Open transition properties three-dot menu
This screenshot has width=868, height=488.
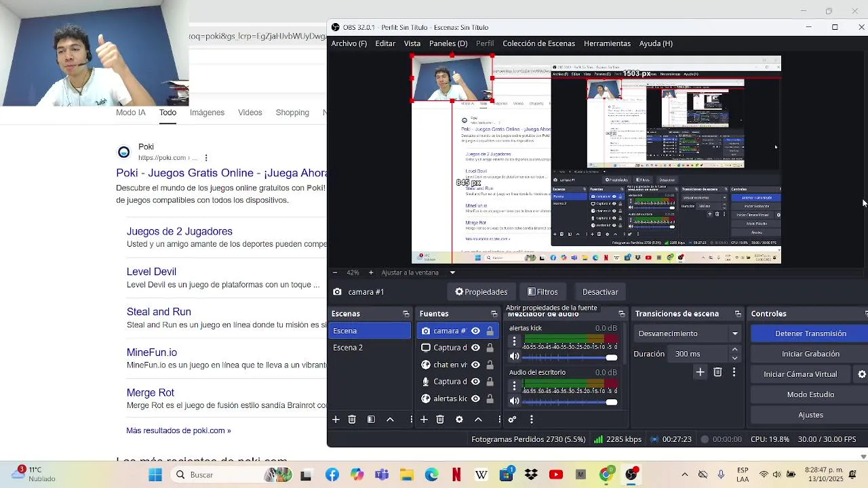(x=734, y=372)
